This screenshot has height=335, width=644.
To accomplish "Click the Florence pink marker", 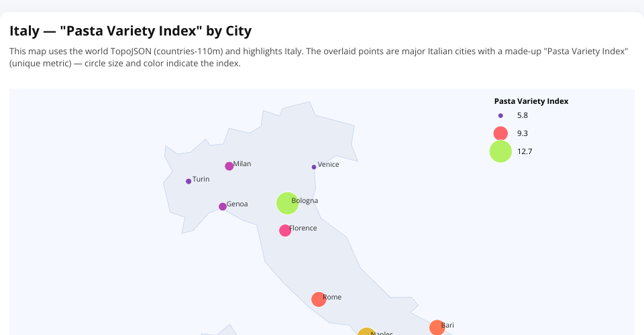I will pyautogui.click(x=285, y=230).
